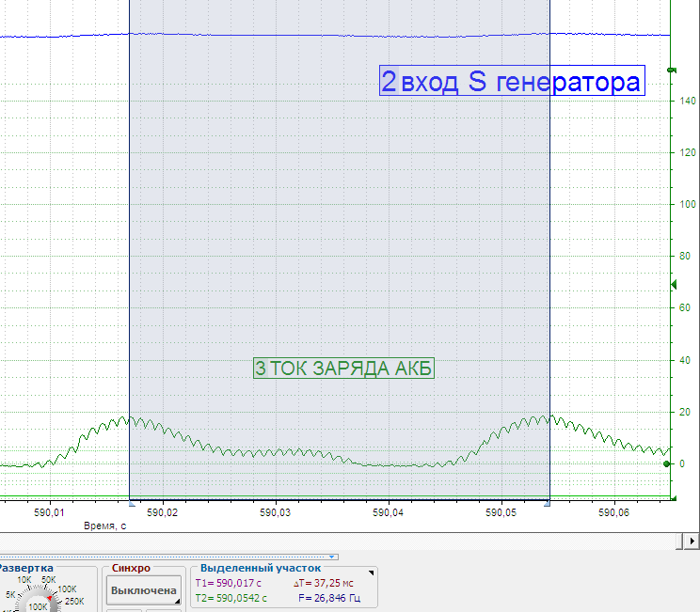Click the 10K mark on the Развертка dial
The image size is (700, 612).
tap(24, 580)
